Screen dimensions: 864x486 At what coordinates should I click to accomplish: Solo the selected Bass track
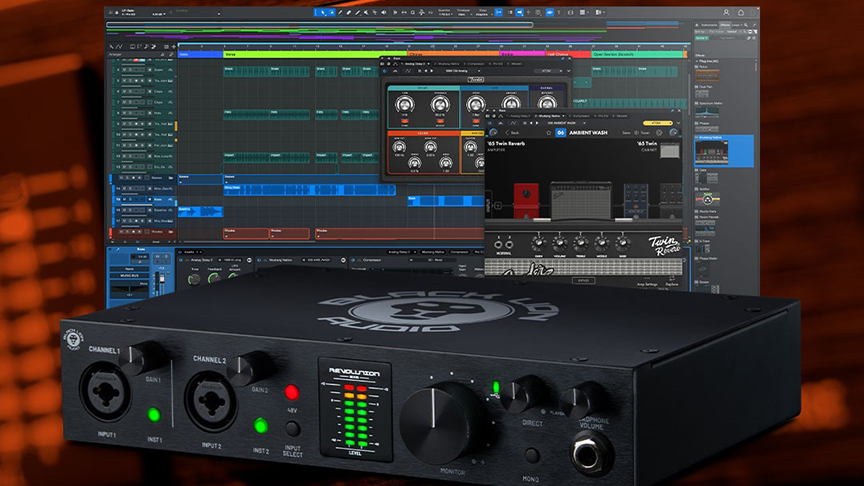coord(130,199)
